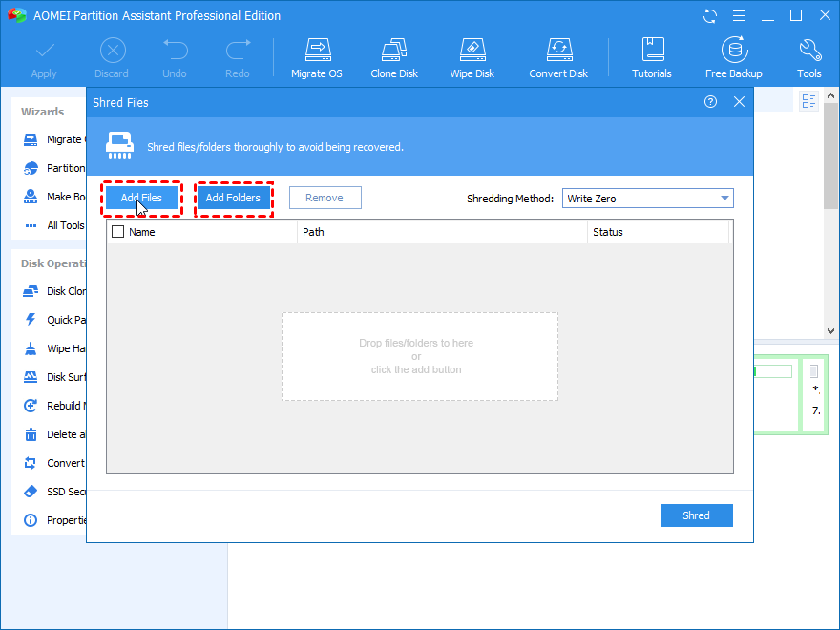
Task: Click the main window scroll up arrow
Action: tap(830, 95)
